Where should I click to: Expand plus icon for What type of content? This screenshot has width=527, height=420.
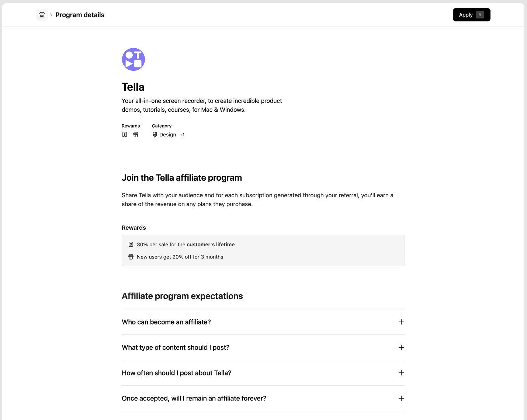[x=401, y=347]
